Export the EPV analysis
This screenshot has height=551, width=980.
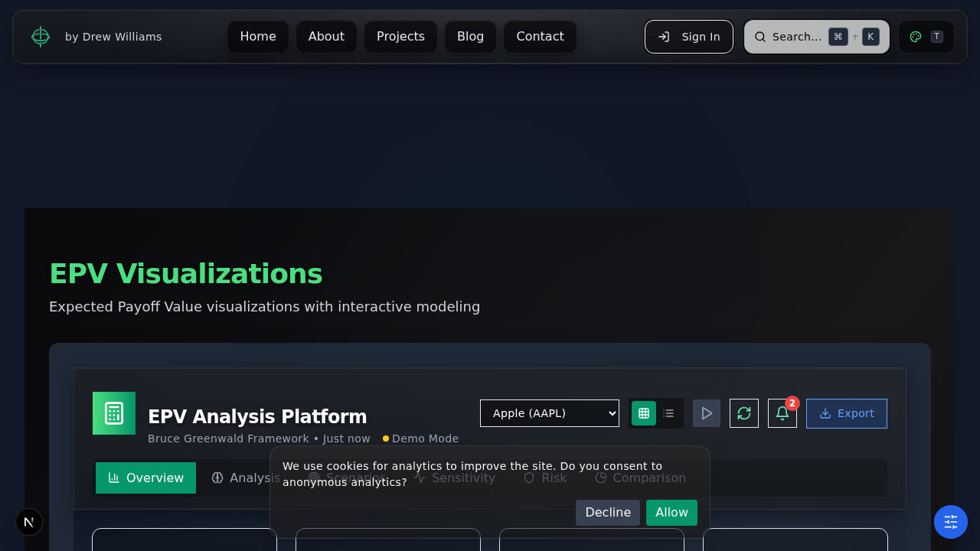[846, 413]
